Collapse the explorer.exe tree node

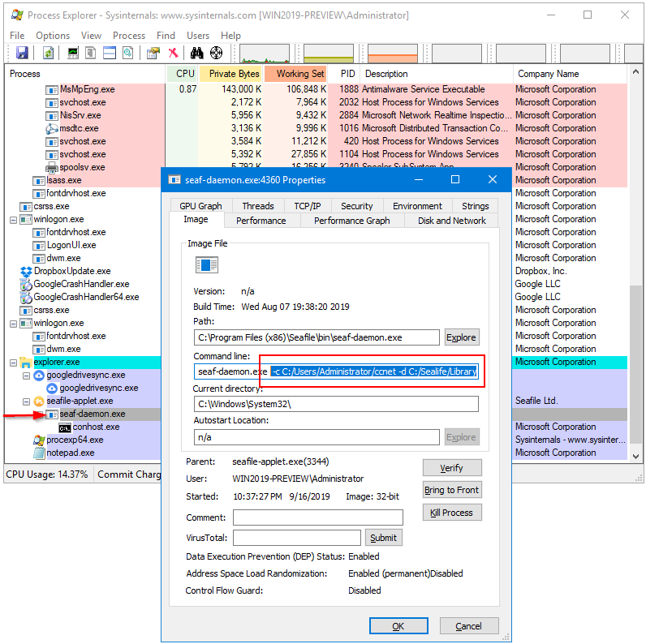point(13,363)
